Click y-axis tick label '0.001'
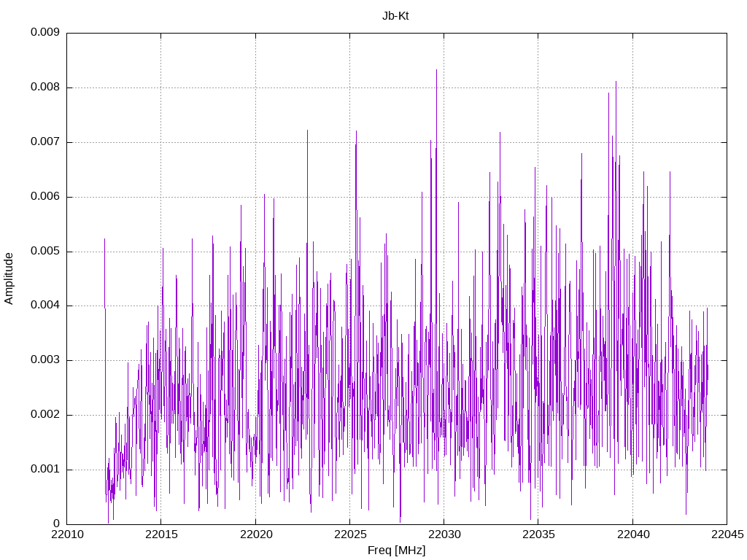This screenshot has width=747, height=560. [x=45, y=470]
